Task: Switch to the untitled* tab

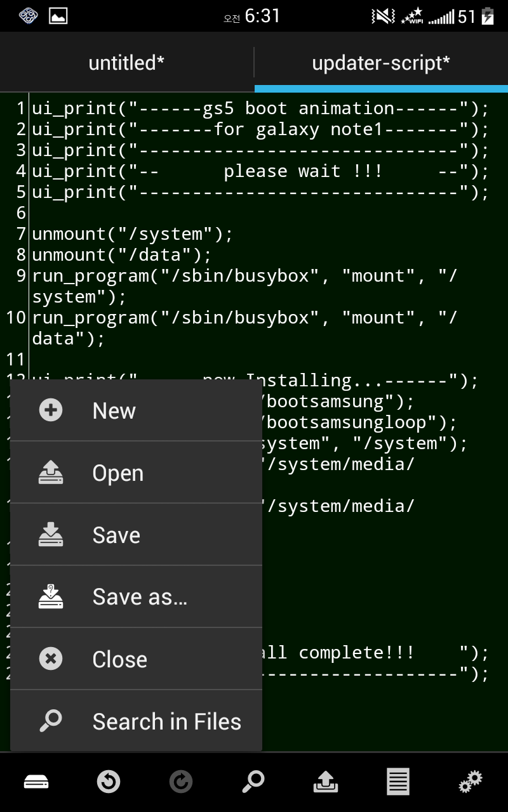Action: click(126, 63)
